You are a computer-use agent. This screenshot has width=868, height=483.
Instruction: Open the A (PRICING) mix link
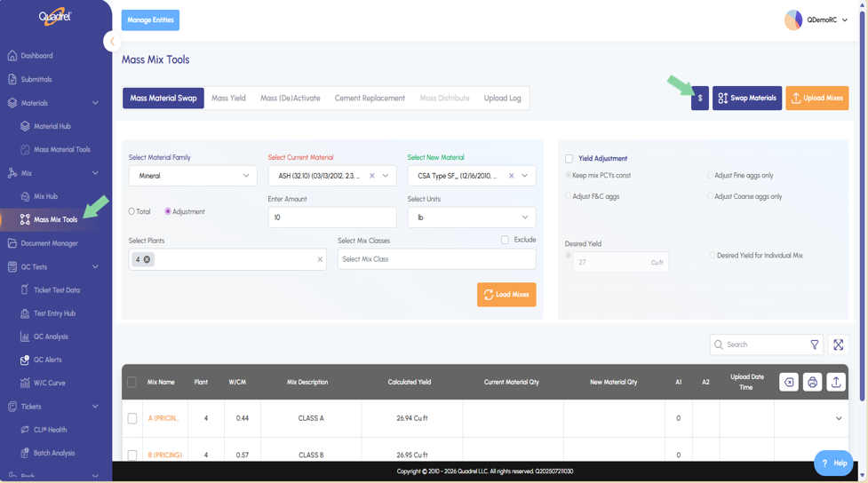pos(163,419)
